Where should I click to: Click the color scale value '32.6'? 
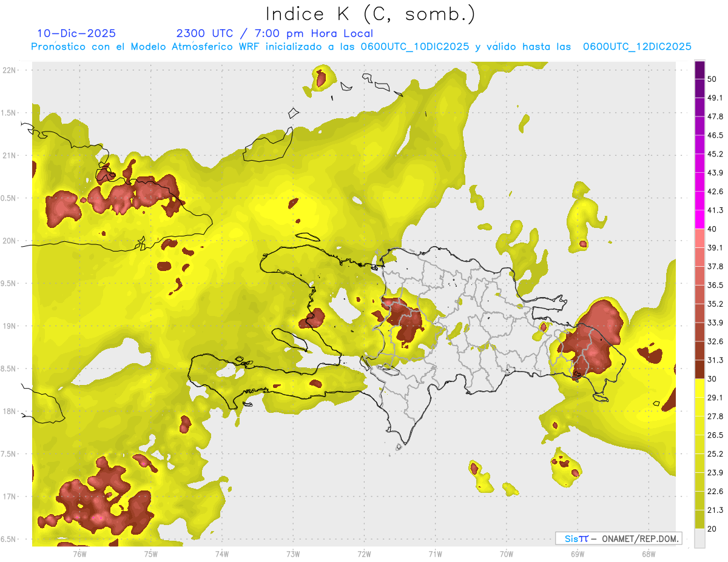pyautogui.click(x=715, y=341)
